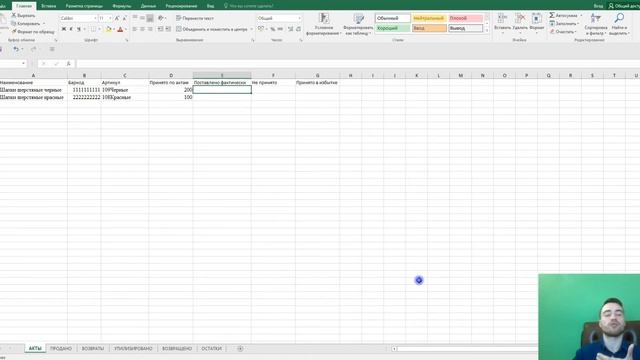
Task: Toggle Wrap Text (Перенести текст)
Action: click(195, 18)
